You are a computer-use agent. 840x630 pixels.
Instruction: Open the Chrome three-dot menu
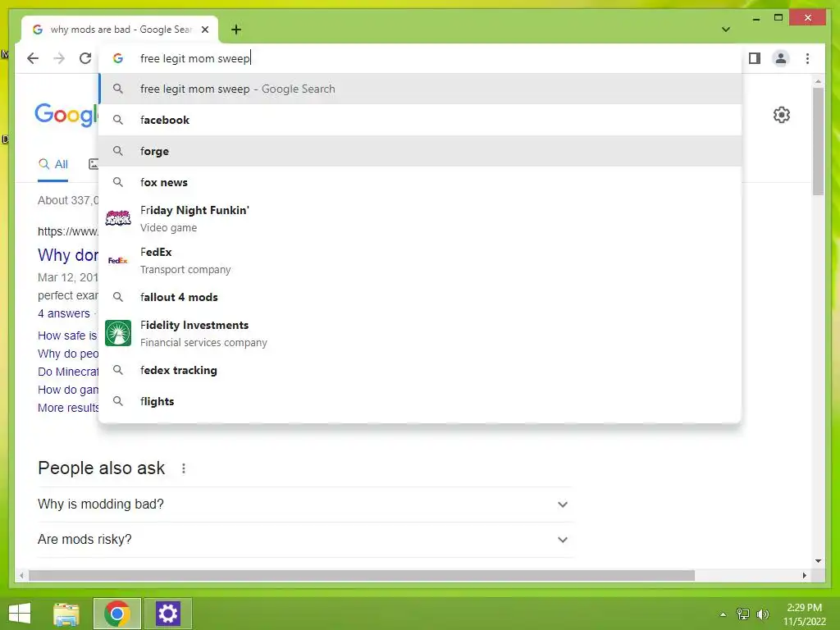pos(807,58)
